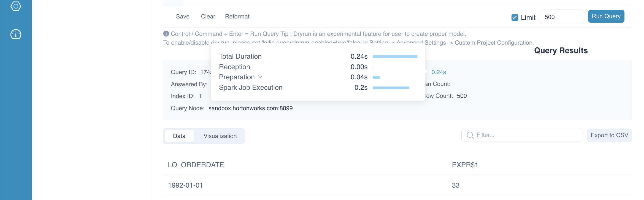This screenshot has width=644, height=200.
Task: Click the 0.24s duration link
Action: tap(439, 72)
